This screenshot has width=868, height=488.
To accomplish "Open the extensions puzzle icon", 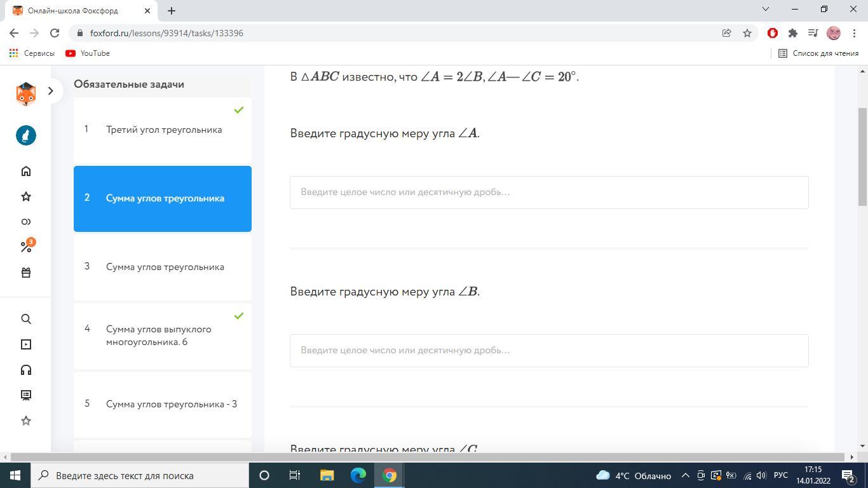I will point(793,33).
